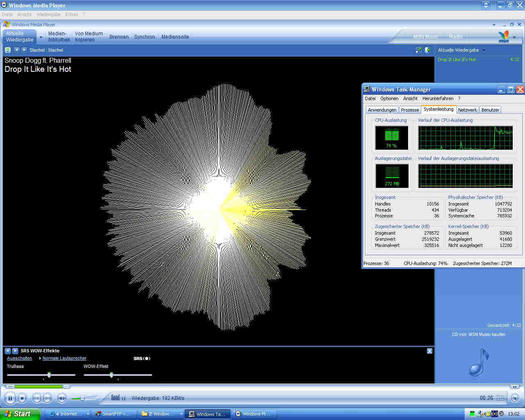Image resolution: width=525 pixels, height=420 pixels.
Task: Click the fast forward button on seek bar end
Action: point(514,386)
